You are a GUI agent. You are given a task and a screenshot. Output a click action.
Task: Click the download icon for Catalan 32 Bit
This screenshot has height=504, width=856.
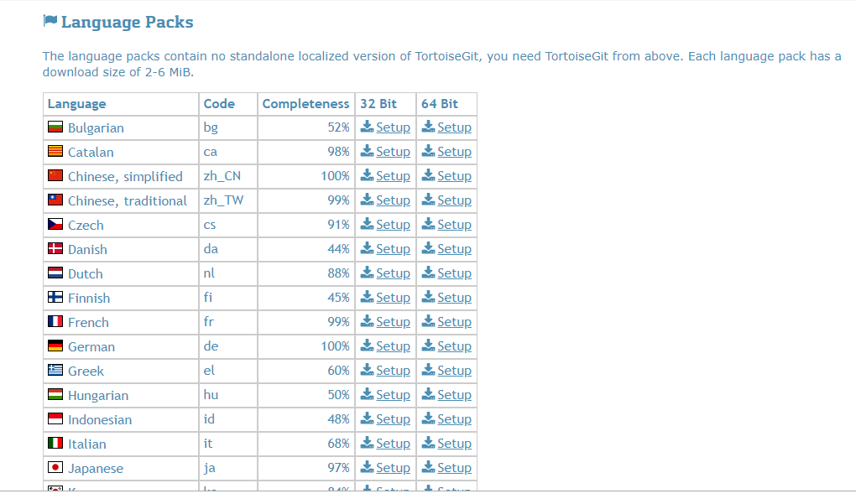(x=368, y=151)
